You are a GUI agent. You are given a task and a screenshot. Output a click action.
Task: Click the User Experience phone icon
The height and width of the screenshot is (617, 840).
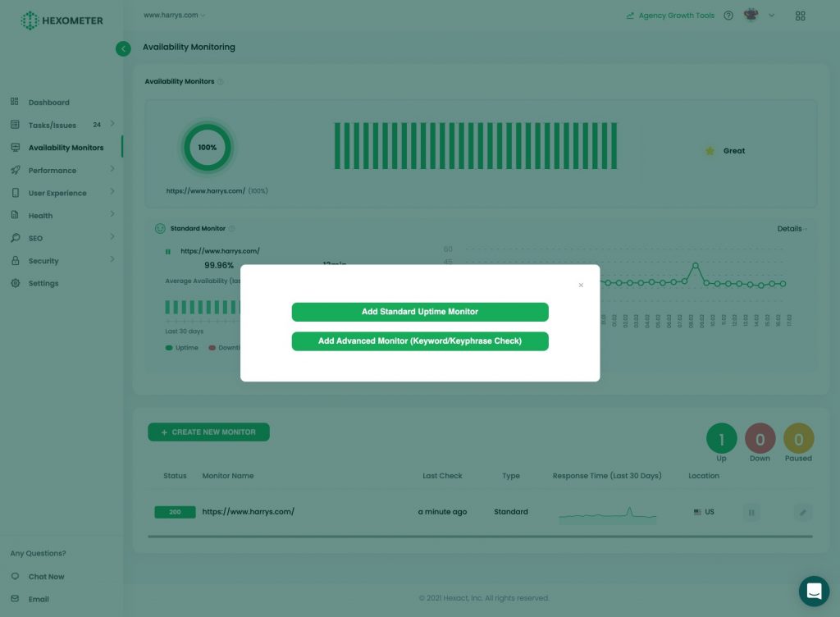point(15,192)
